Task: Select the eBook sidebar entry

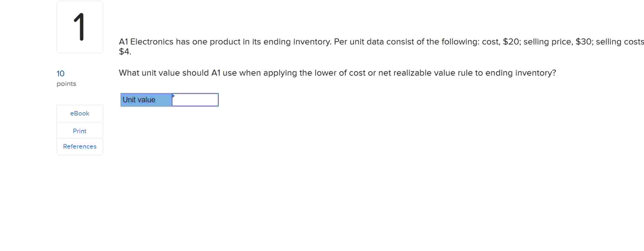Action: 79,113
